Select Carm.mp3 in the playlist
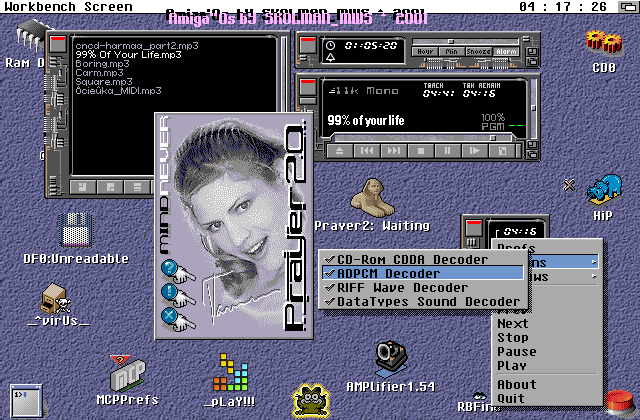 point(99,72)
